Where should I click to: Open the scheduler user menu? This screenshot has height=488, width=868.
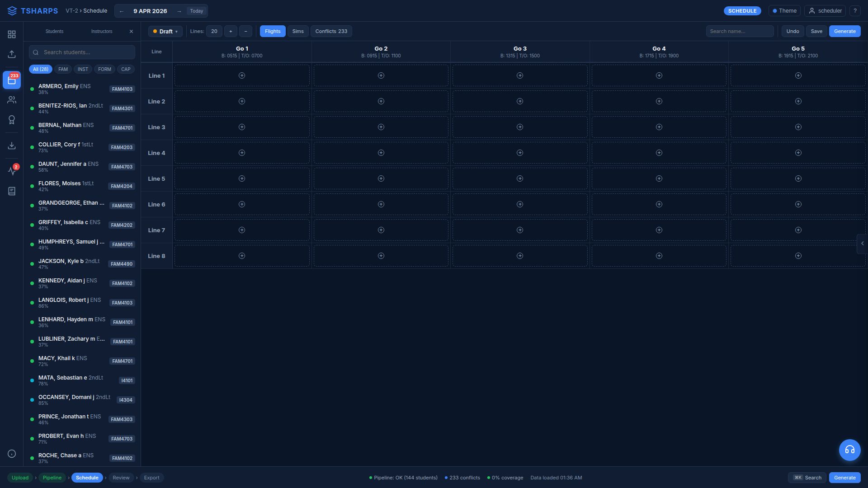(825, 11)
